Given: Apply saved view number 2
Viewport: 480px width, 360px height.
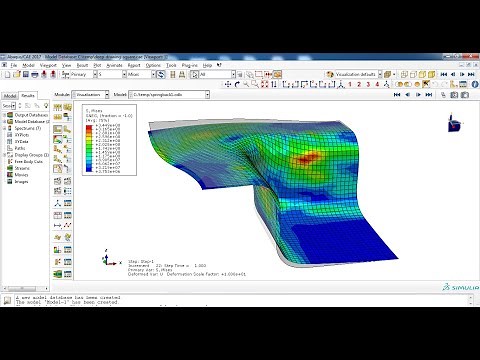Looking at the screenshot, I should [x=359, y=84].
